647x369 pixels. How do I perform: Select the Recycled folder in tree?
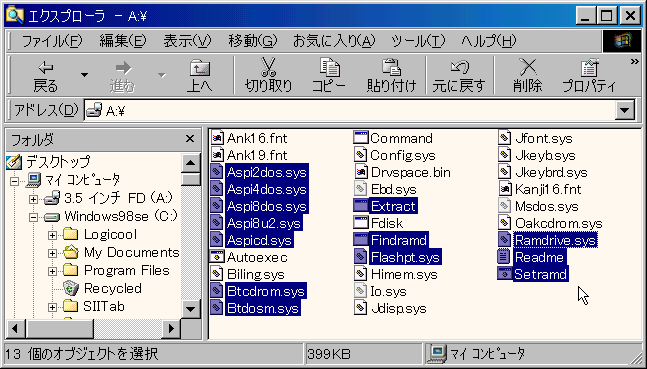[113, 288]
